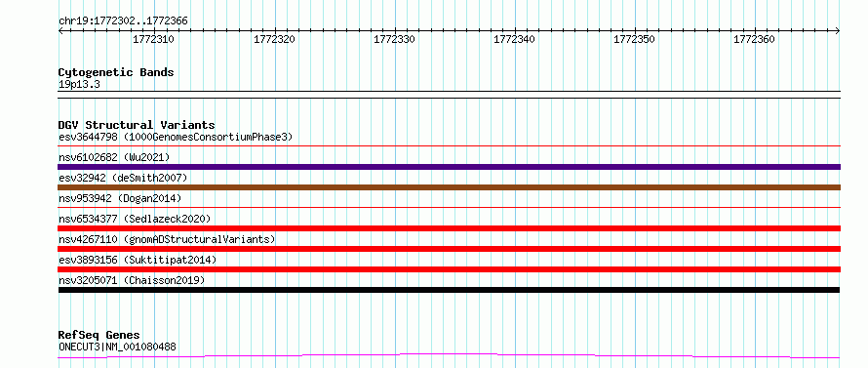This screenshot has width=868, height=368.
Task: Open variant nsv6534377 (Sedlazeck2020) label
Action: (x=135, y=219)
